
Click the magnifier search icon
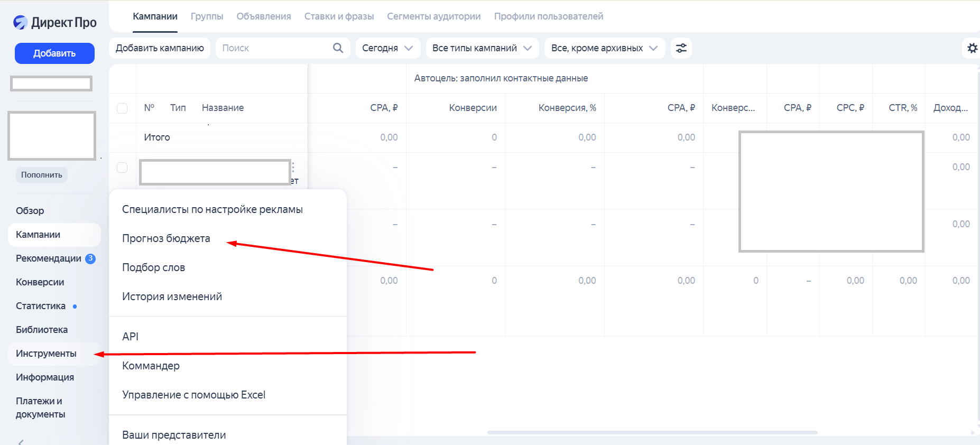pos(338,48)
